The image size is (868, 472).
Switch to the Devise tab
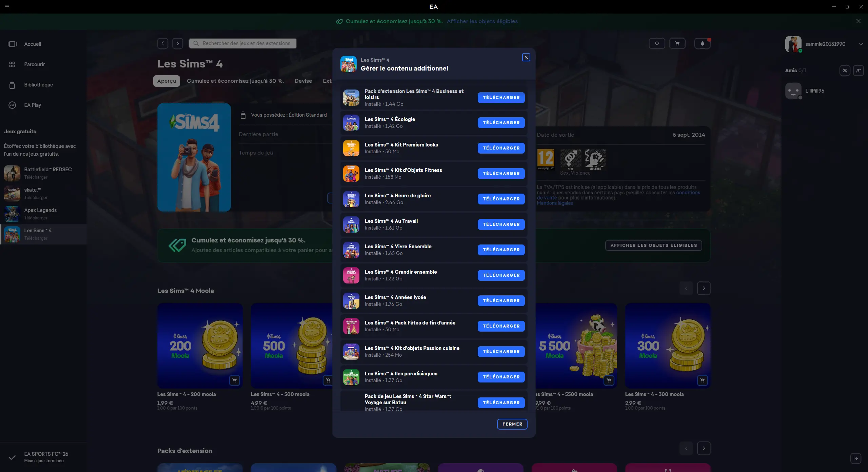coord(303,81)
